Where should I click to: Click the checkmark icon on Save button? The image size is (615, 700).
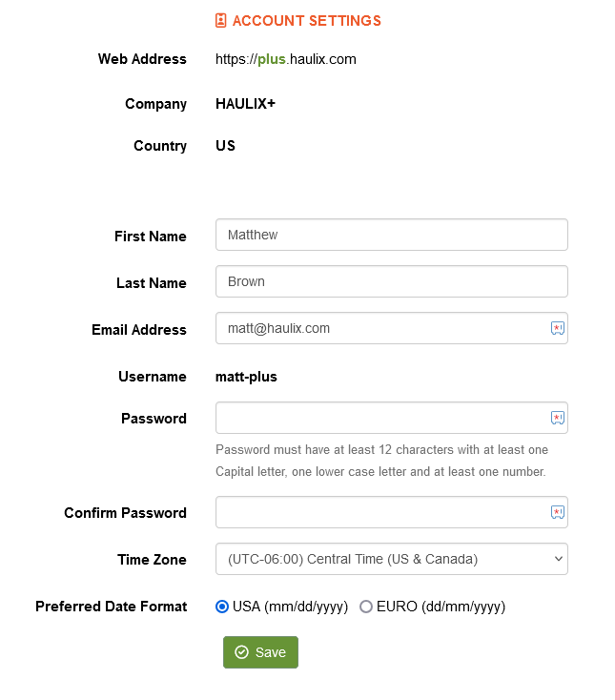[241, 652]
